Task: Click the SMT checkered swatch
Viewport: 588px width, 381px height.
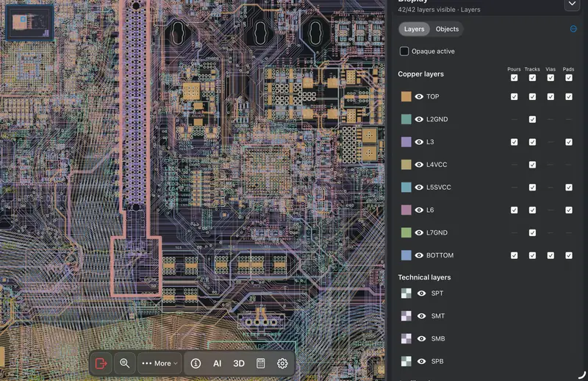Action: tap(406, 316)
